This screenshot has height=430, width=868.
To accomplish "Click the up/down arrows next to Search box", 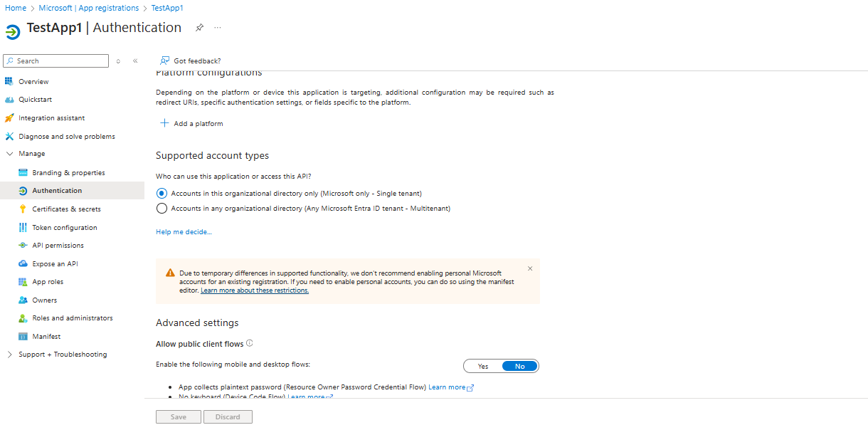I will pos(118,61).
